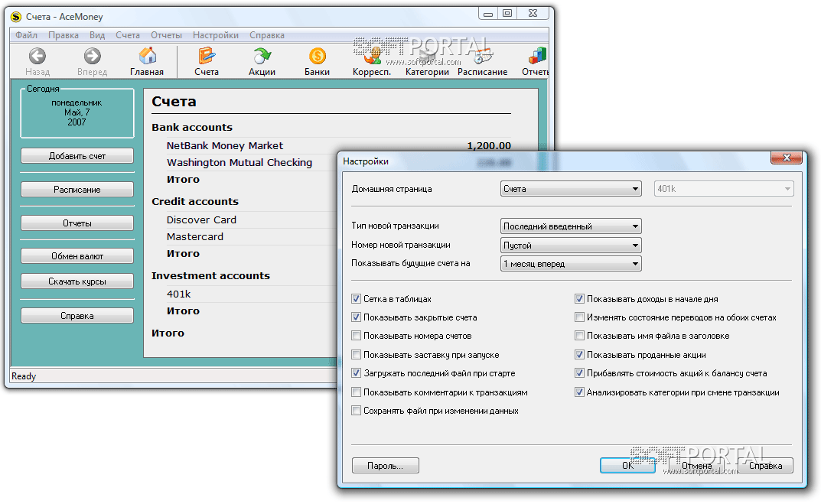Open the Reports chart toolbar icon

(x=537, y=56)
